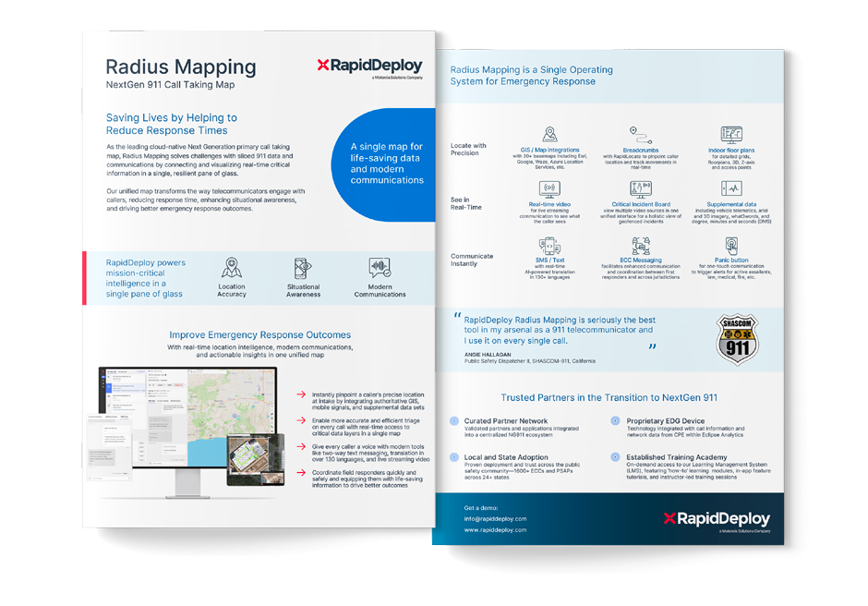Click the 'Breadcrumbs' feature label
Image resolution: width=868 pixels, height=606 pixels.
(x=641, y=151)
